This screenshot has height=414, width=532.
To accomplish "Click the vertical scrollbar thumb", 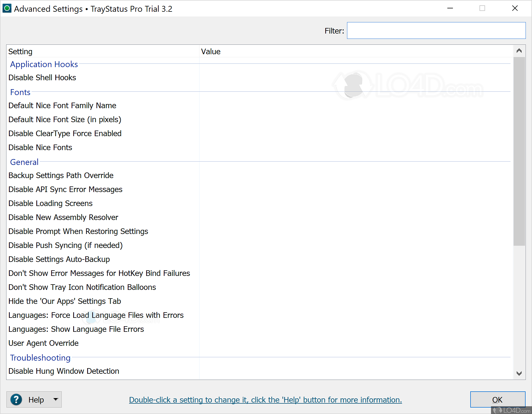I will (519, 151).
